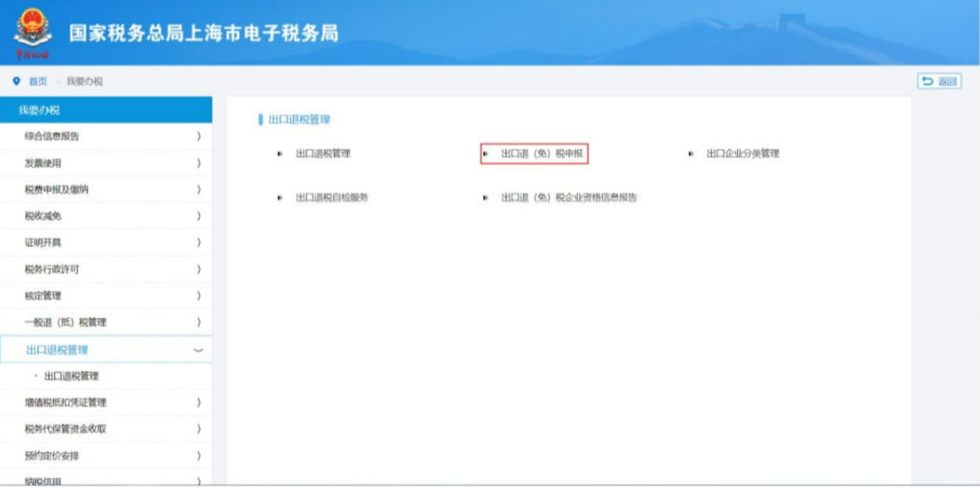Open the 出口企业分类管理 link

(x=743, y=153)
